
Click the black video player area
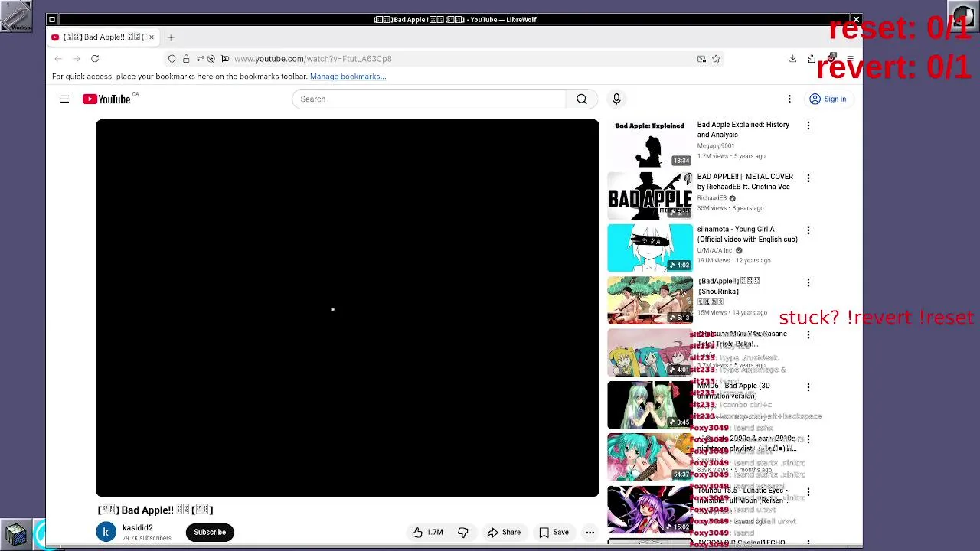tap(348, 308)
